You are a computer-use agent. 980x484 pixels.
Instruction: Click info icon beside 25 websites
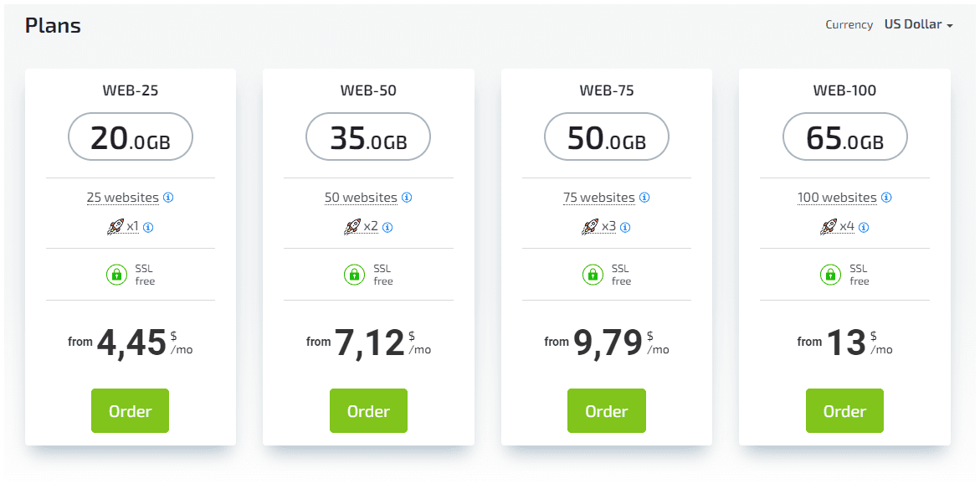(168, 198)
